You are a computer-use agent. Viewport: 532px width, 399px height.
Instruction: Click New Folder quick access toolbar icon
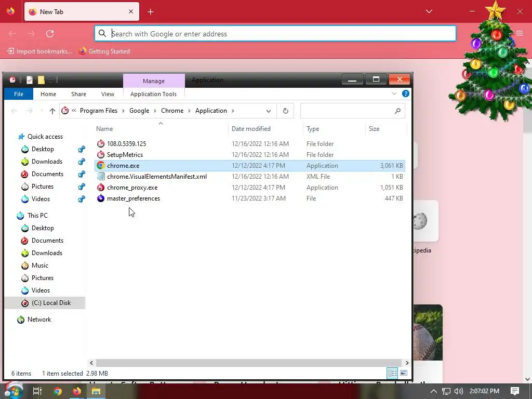click(41, 80)
